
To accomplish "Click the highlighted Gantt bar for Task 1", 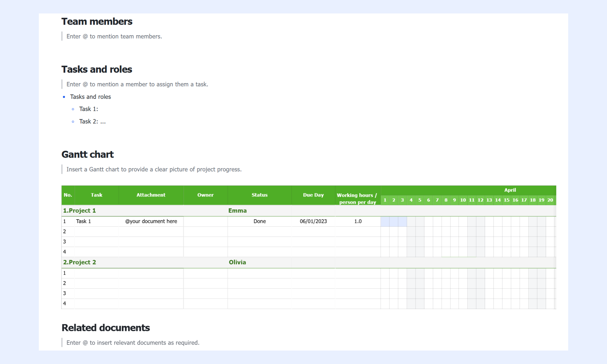I will (x=394, y=221).
